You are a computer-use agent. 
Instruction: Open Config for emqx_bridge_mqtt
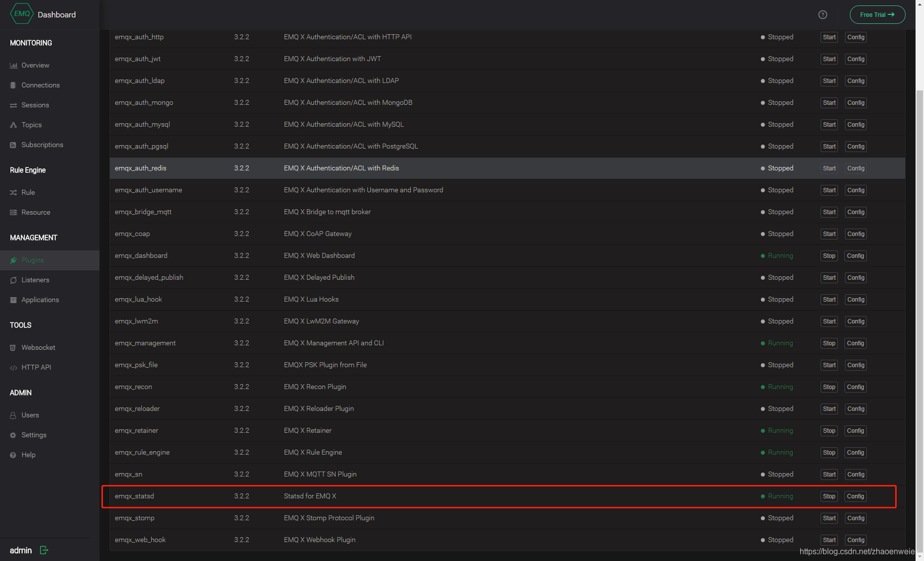[856, 212]
